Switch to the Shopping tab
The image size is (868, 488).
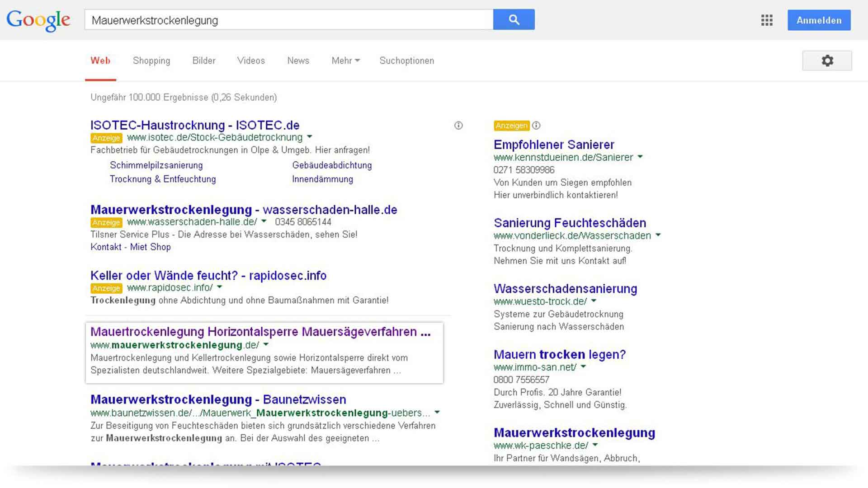point(151,61)
